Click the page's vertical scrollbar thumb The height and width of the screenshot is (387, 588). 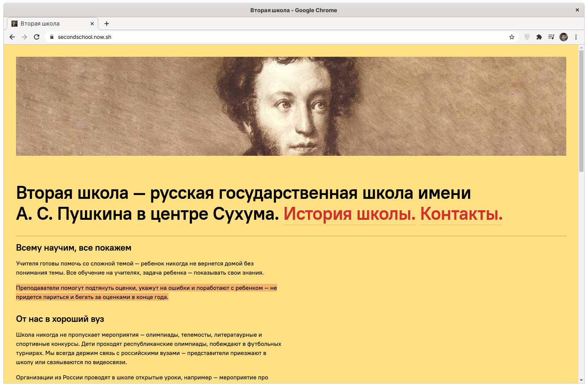coord(581,111)
